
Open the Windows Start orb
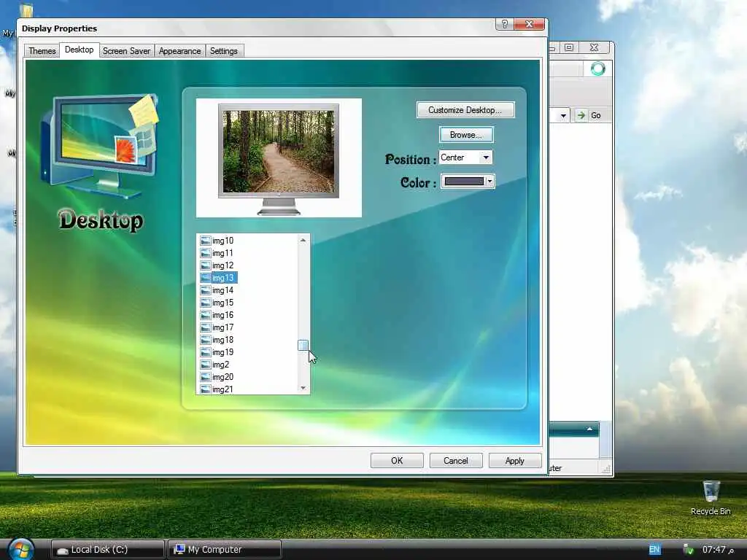point(21,550)
